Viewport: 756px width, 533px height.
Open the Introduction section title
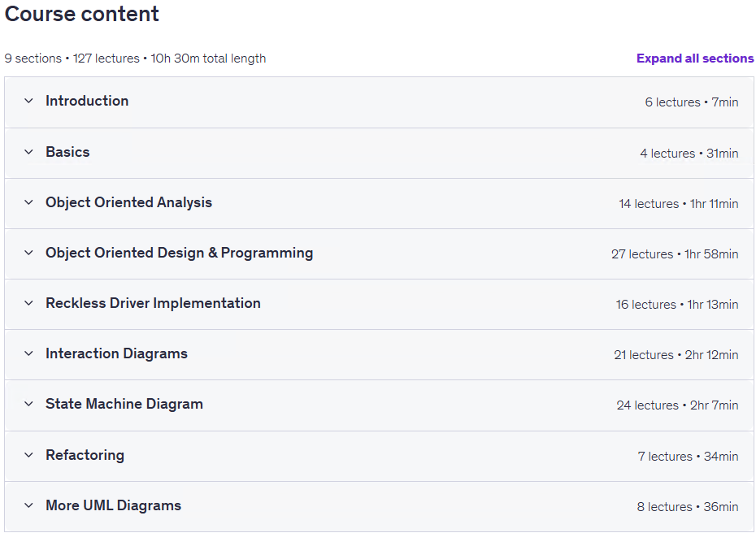pyautogui.click(x=87, y=101)
